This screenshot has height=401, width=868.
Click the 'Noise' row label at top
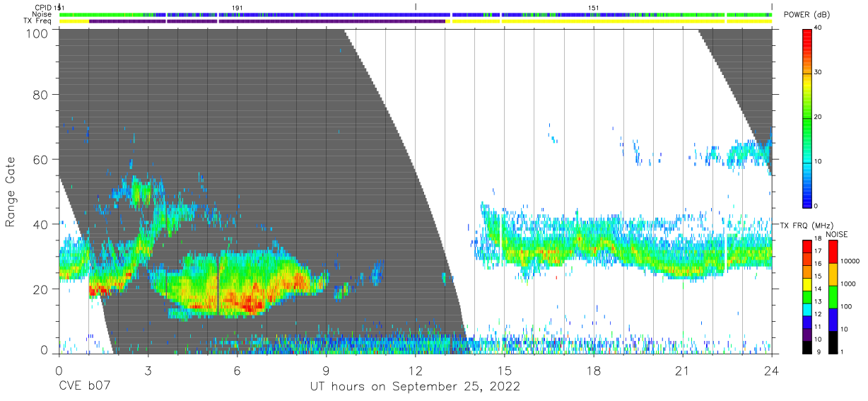coord(42,14)
